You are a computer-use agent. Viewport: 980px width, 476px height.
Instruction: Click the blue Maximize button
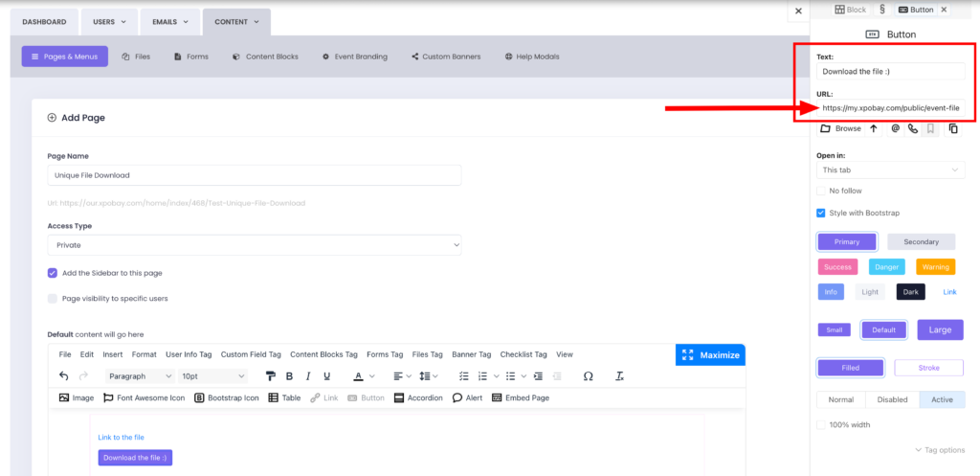click(x=710, y=355)
